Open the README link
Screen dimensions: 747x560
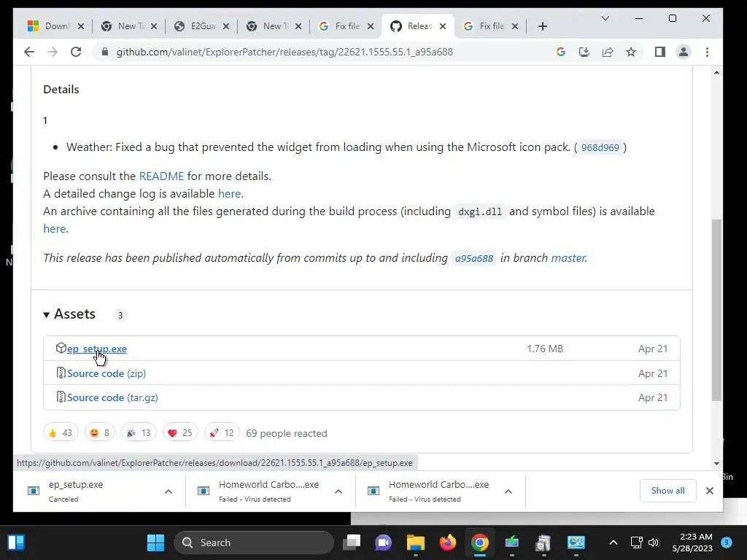(x=161, y=176)
